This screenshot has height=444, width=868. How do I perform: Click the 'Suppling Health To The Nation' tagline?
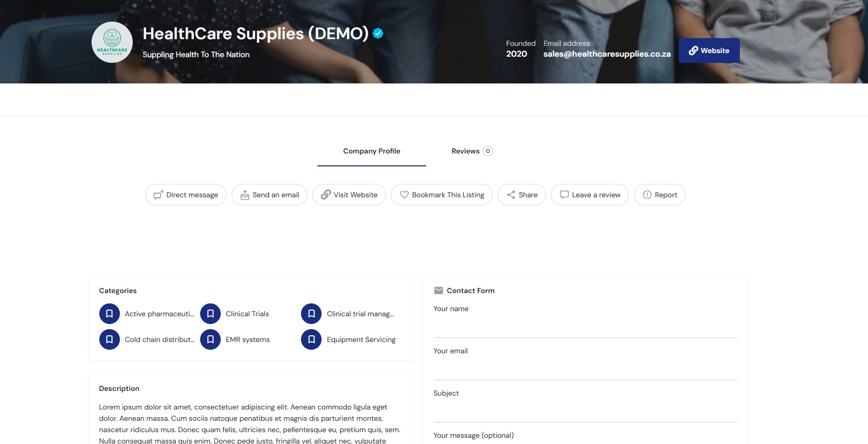pyautogui.click(x=196, y=55)
